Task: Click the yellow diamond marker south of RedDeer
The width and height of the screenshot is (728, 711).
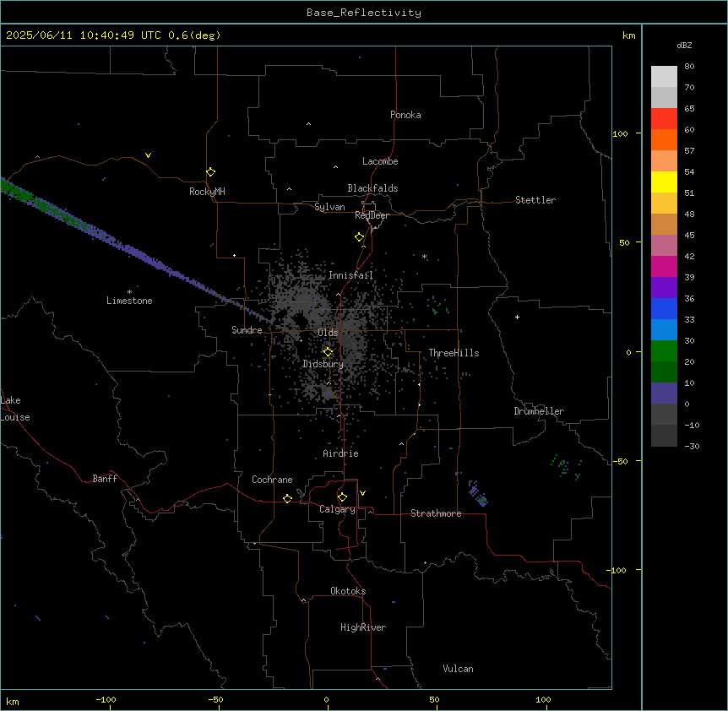Action: pos(360,237)
